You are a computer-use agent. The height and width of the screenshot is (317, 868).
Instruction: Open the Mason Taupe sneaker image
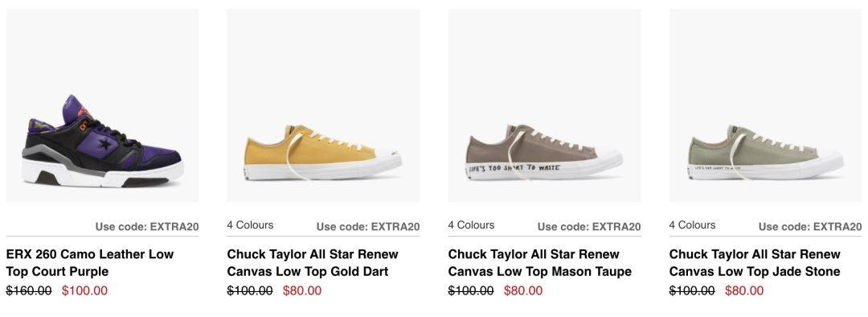point(545,105)
